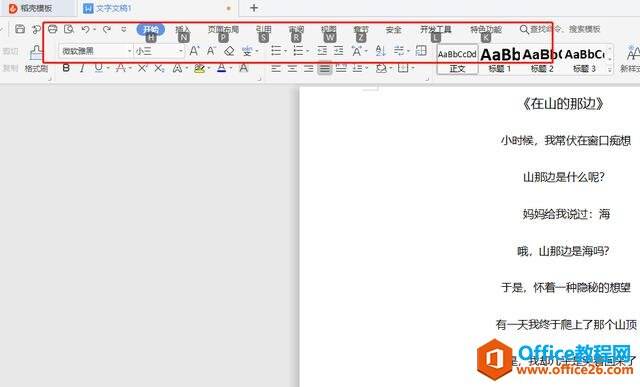Open the 开发工具 (Developer Tools) tab
The height and width of the screenshot is (387, 640).
coord(436,29)
